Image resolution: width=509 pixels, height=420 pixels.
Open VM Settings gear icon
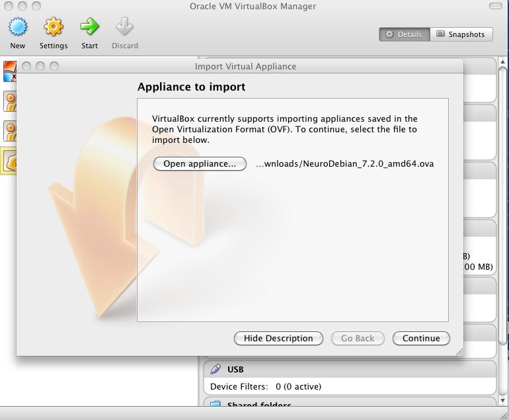tap(54, 27)
